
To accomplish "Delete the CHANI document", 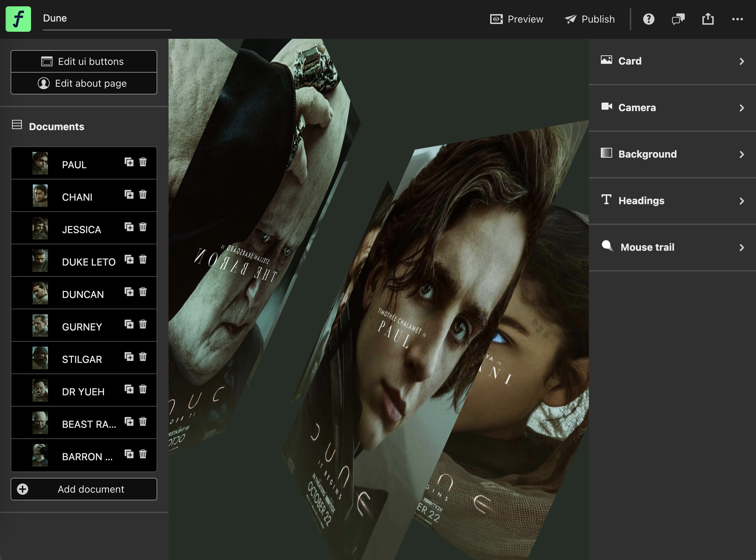I will [143, 194].
